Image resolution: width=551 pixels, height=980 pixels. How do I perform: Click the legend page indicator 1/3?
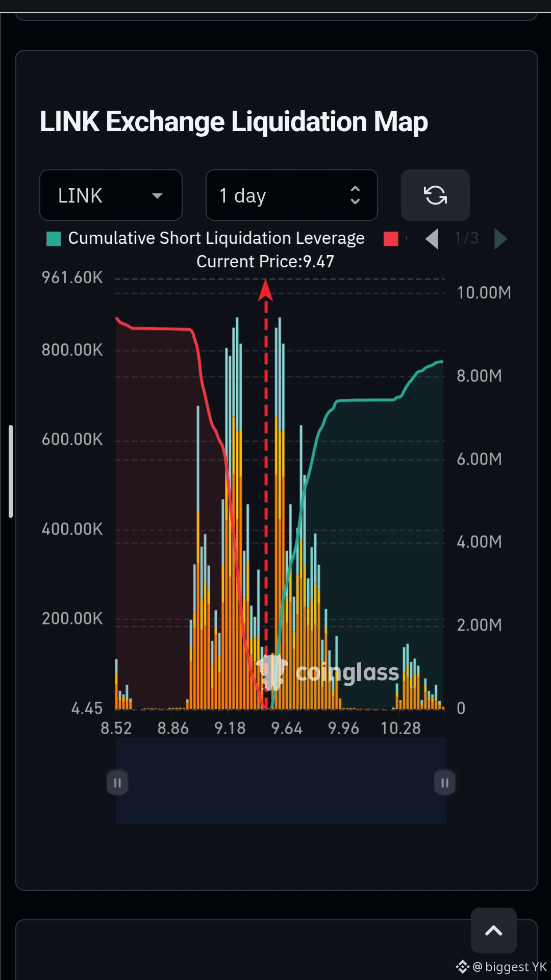point(466,238)
